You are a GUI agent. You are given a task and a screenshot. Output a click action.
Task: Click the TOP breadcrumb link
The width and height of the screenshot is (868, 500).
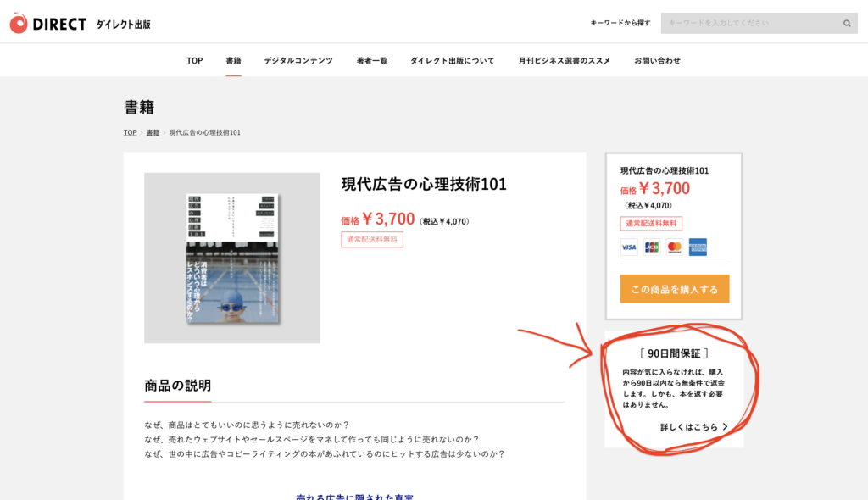(x=130, y=132)
